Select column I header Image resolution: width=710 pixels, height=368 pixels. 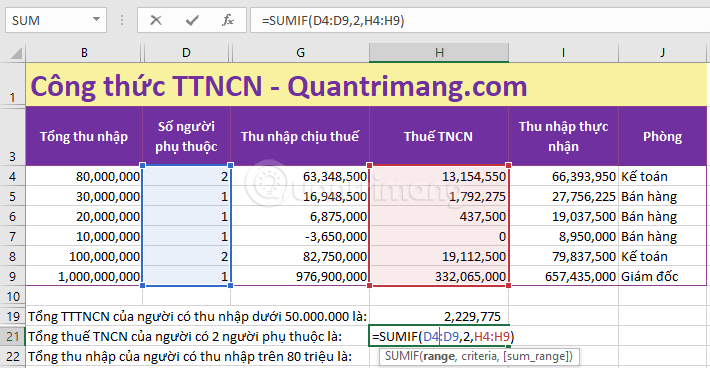tap(563, 53)
